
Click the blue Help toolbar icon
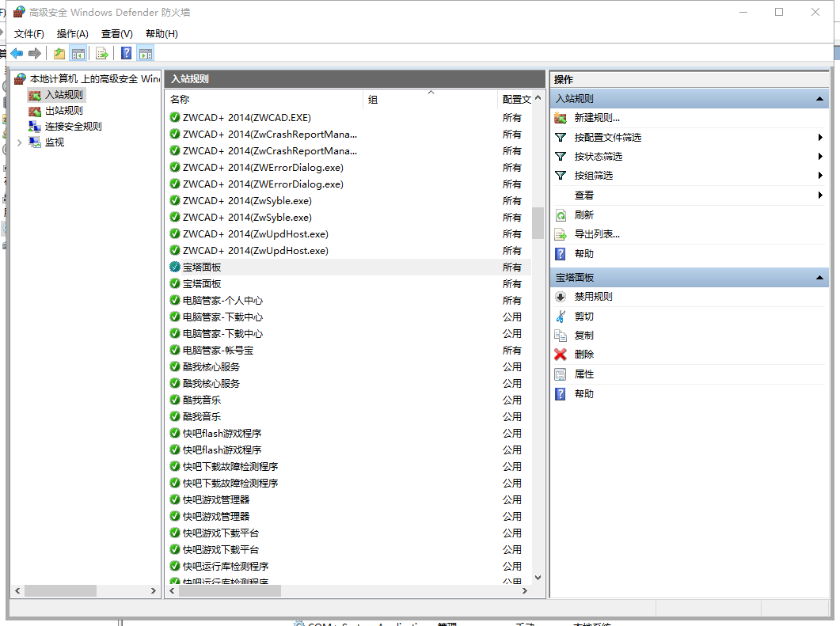[127, 53]
